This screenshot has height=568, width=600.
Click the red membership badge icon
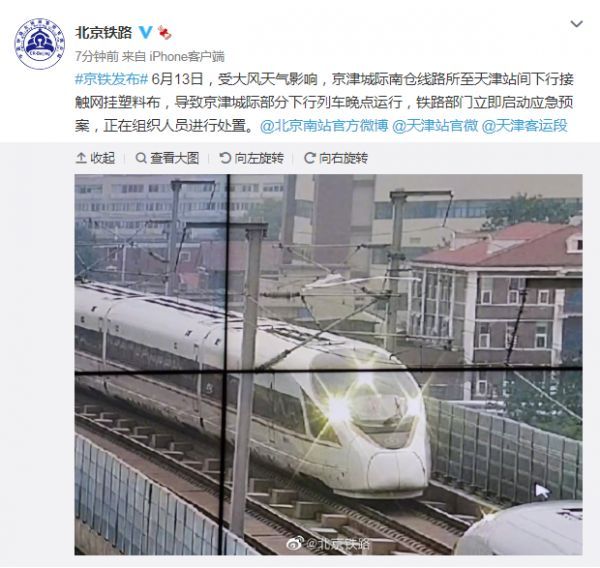165,33
